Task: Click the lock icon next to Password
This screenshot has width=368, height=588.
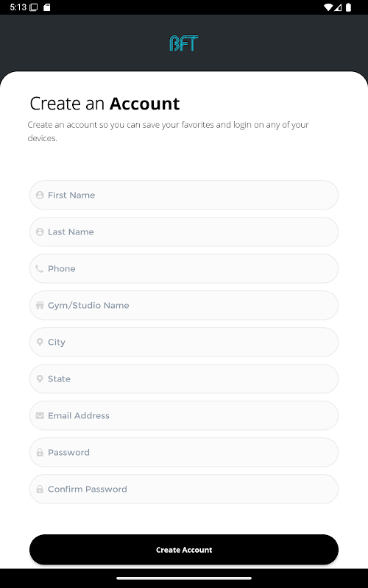Action: [40, 452]
